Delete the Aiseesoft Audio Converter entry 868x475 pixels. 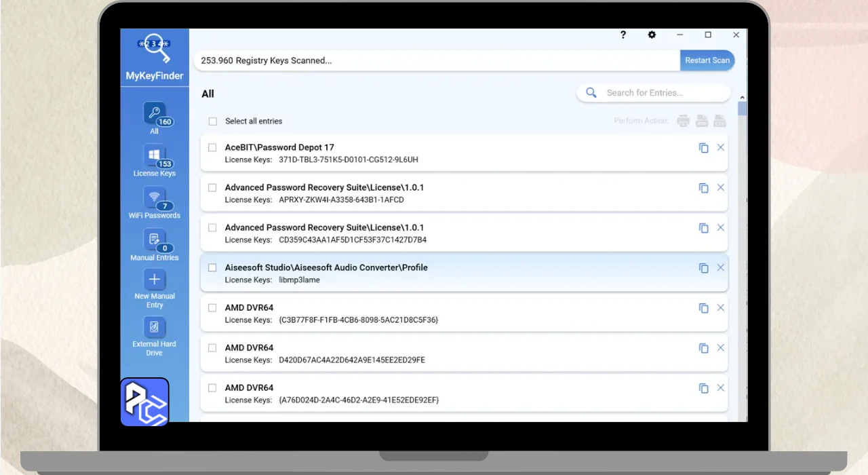click(x=721, y=267)
